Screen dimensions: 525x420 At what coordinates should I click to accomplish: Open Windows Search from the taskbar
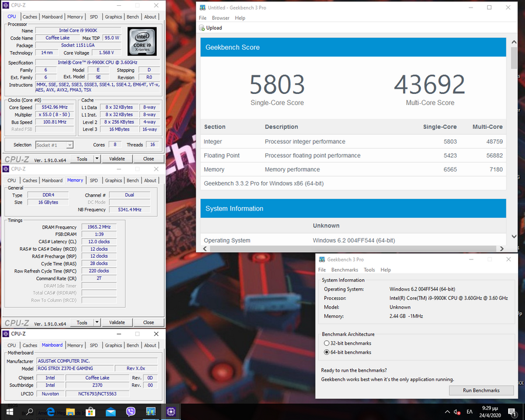pyautogui.click(x=30, y=412)
